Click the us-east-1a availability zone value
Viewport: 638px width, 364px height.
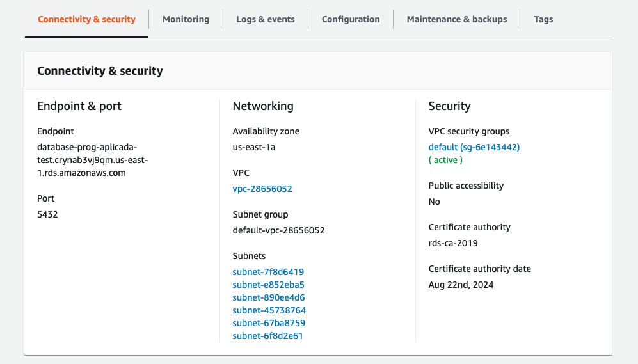point(254,147)
